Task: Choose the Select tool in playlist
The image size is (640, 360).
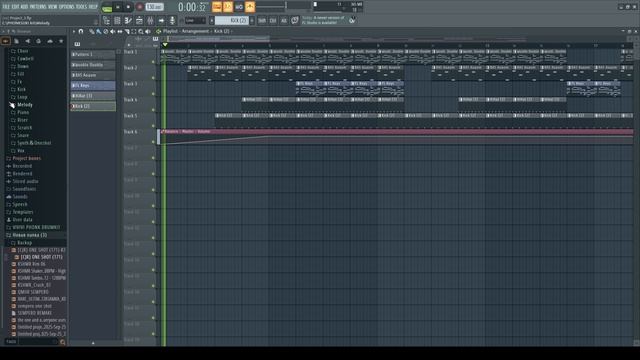Action: [133, 31]
